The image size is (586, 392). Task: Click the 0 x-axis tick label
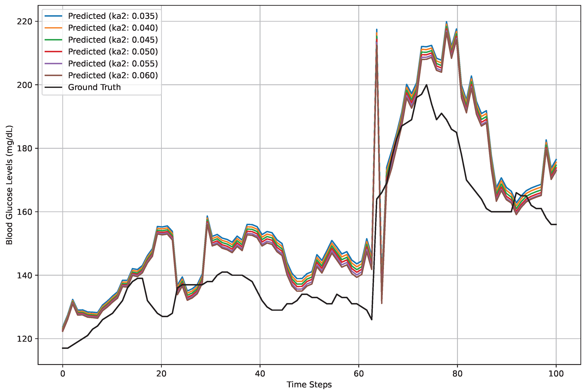tap(63, 374)
